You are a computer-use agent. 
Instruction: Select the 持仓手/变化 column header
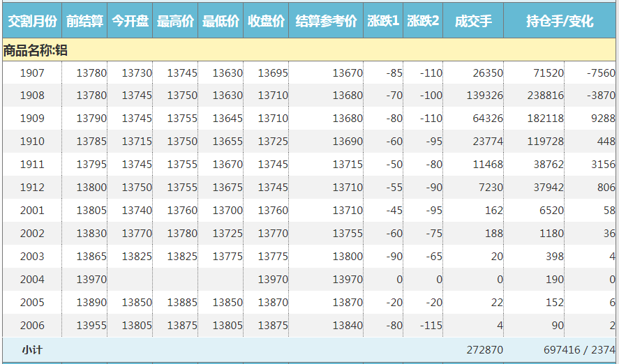560,22
